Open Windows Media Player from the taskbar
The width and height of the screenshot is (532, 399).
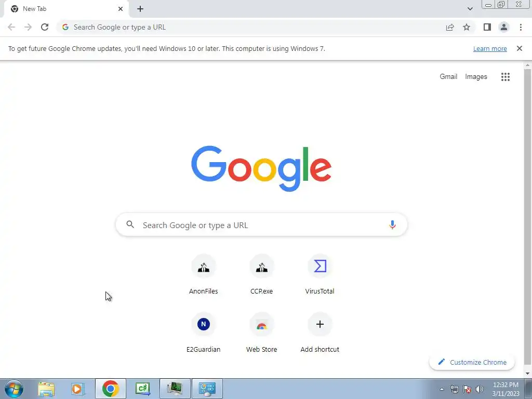point(78,389)
